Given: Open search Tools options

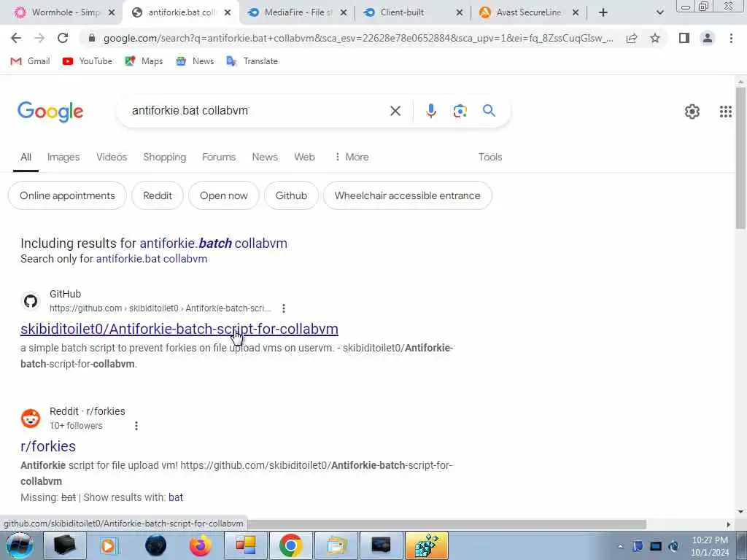Looking at the screenshot, I should pos(490,157).
